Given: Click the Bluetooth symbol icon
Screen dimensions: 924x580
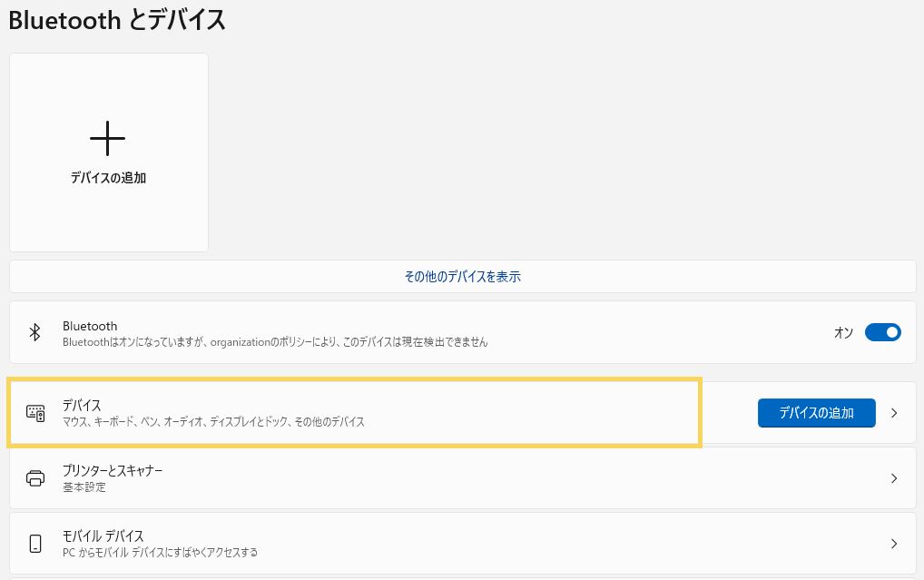Looking at the screenshot, I should 35,332.
